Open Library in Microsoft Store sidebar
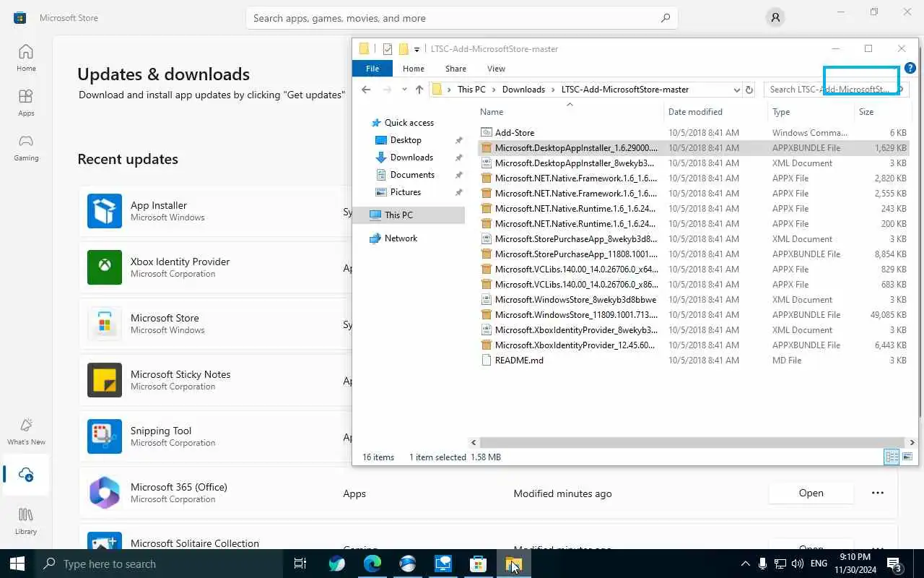Viewport: 924px width, 578px height. 26,521
